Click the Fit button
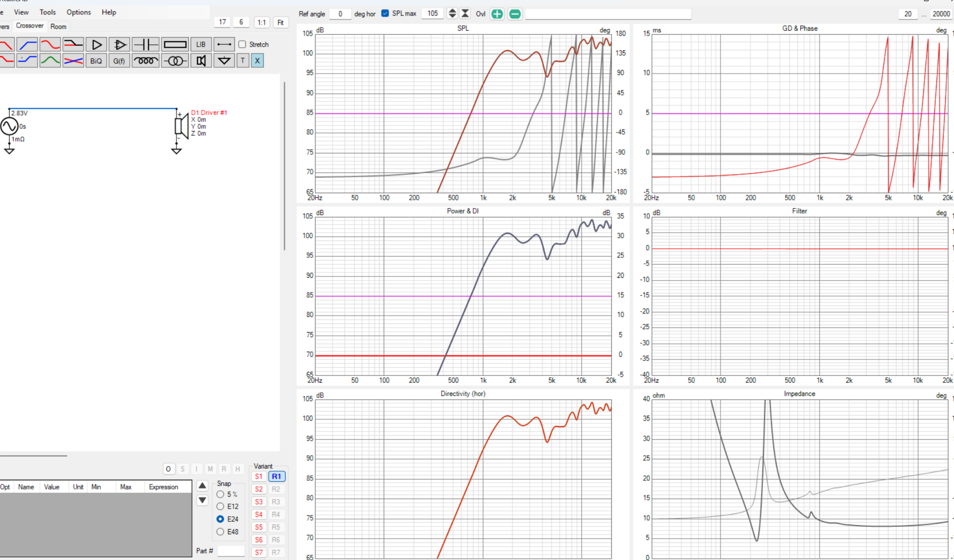This screenshot has width=954, height=560. pos(280,22)
